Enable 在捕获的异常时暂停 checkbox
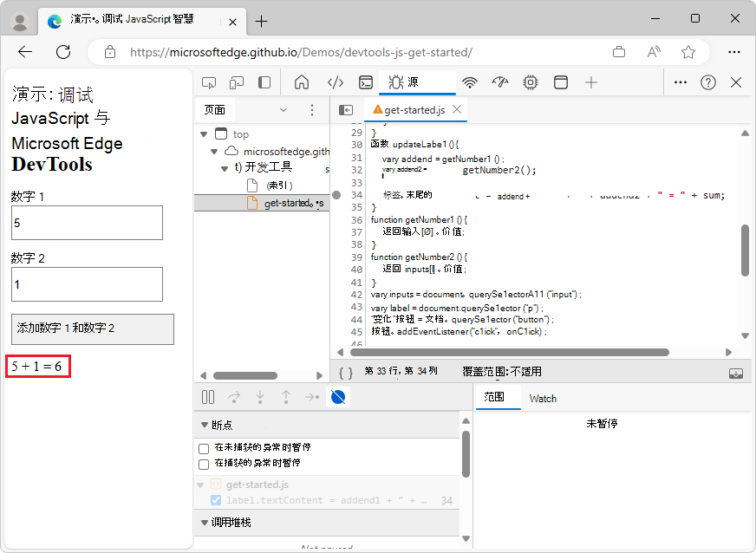 [x=204, y=464]
